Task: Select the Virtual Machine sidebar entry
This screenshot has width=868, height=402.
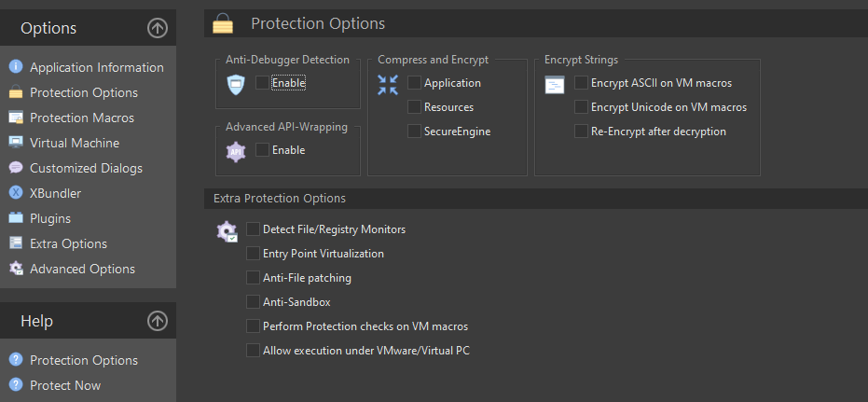Action: pyautogui.click(x=75, y=143)
